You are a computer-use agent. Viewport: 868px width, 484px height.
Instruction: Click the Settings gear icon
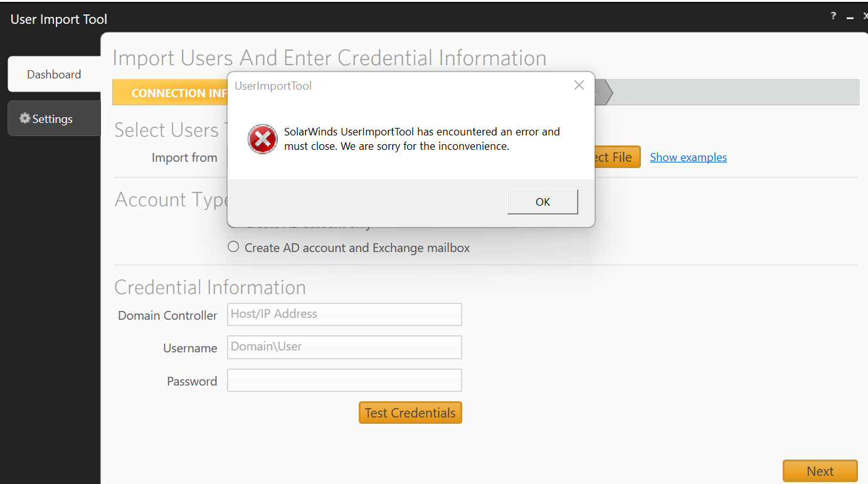click(x=24, y=118)
